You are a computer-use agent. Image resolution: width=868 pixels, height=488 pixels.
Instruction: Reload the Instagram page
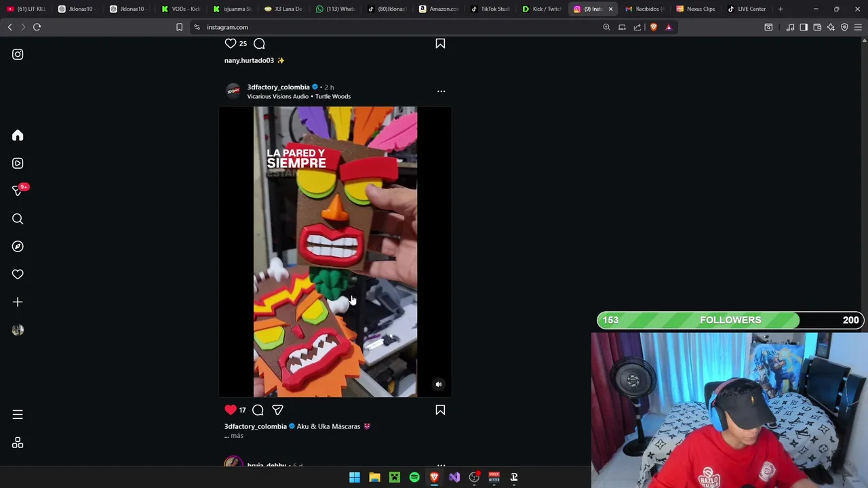click(37, 27)
